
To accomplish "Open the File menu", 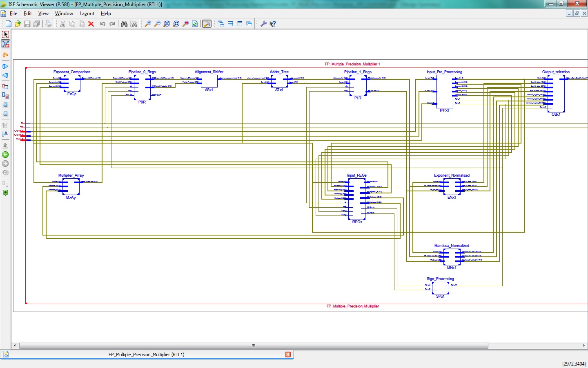I will coord(13,13).
